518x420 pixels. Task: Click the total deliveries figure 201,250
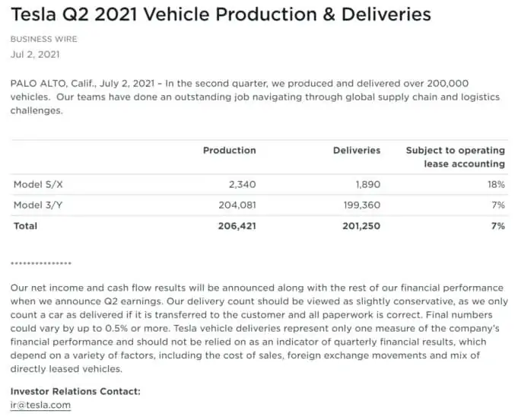[x=361, y=226]
